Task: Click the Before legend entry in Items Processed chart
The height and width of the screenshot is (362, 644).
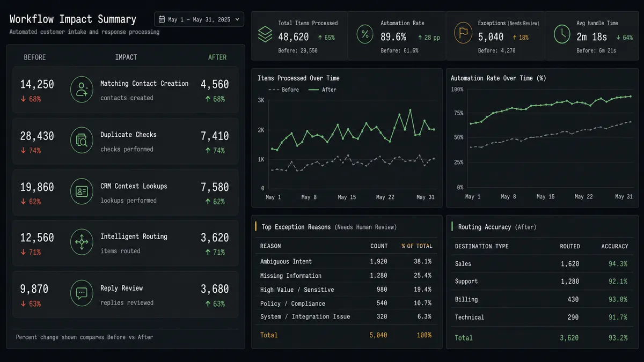Action: (x=283, y=90)
